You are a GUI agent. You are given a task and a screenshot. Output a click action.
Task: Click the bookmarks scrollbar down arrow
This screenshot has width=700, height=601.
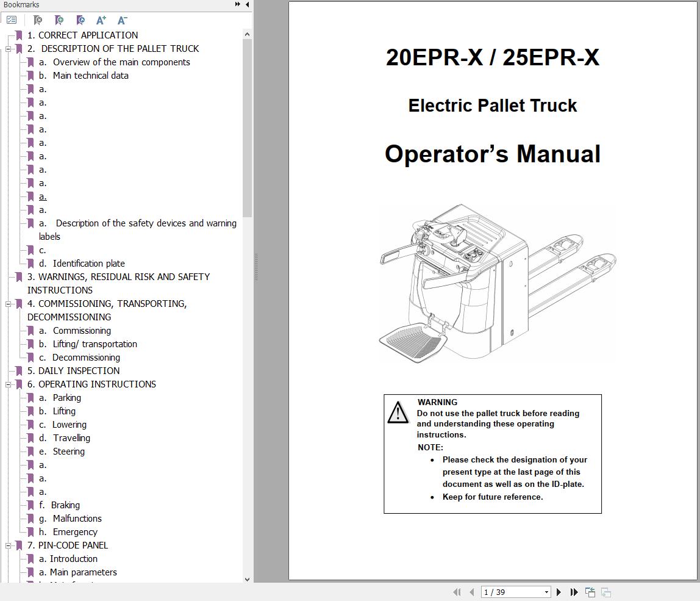[248, 579]
